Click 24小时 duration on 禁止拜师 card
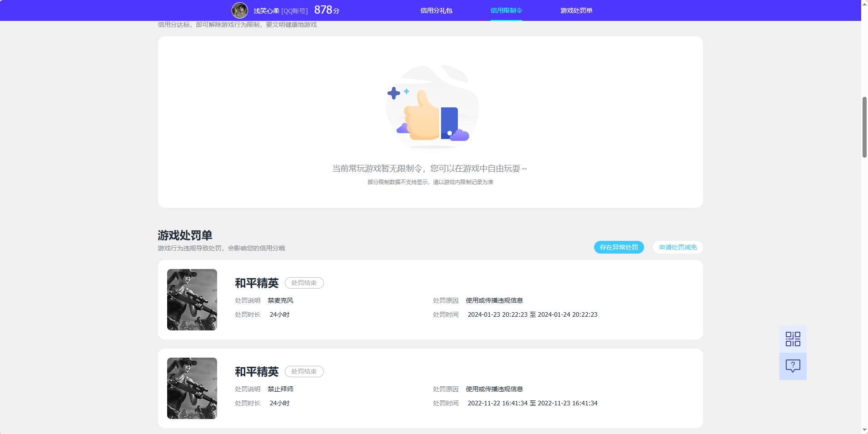Screen dimensions: 868x434 280,403
